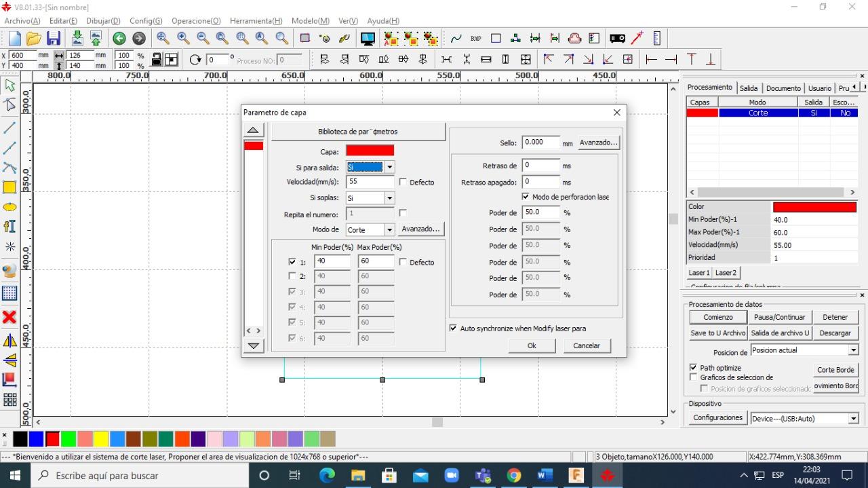
Task: Click the Retraso de input field
Action: [540, 165]
